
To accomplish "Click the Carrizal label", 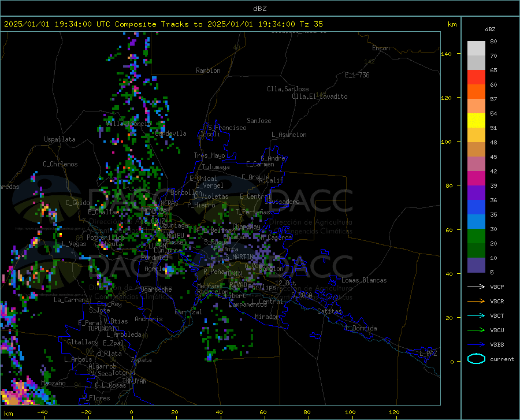I will pos(188,312).
